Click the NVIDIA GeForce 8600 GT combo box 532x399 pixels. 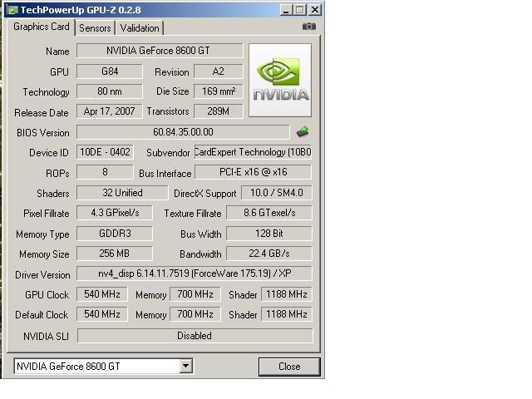tap(103, 366)
